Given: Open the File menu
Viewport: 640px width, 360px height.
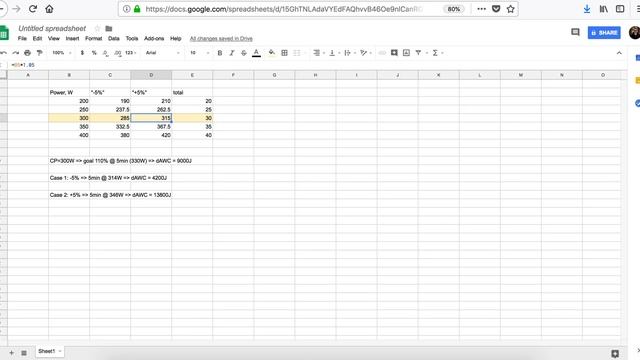Looking at the screenshot, I should [22, 38].
